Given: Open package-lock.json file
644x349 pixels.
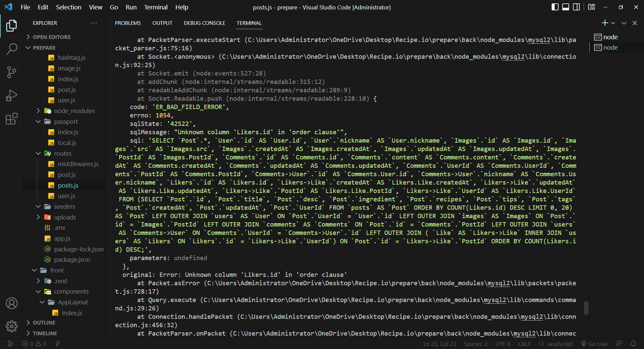Looking at the screenshot, I should click(x=78, y=249).
